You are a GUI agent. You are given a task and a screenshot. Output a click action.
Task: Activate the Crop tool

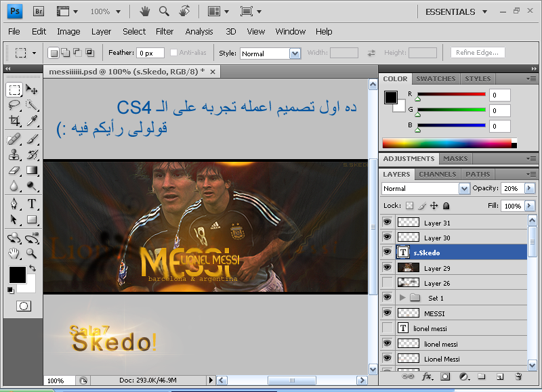pyautogui.click(x=14, y=121)
